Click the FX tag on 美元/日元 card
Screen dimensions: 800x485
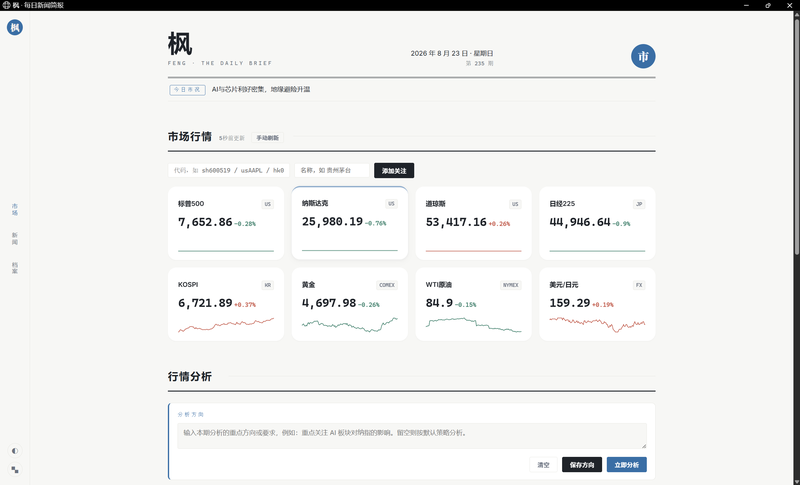tap(639, 285)
